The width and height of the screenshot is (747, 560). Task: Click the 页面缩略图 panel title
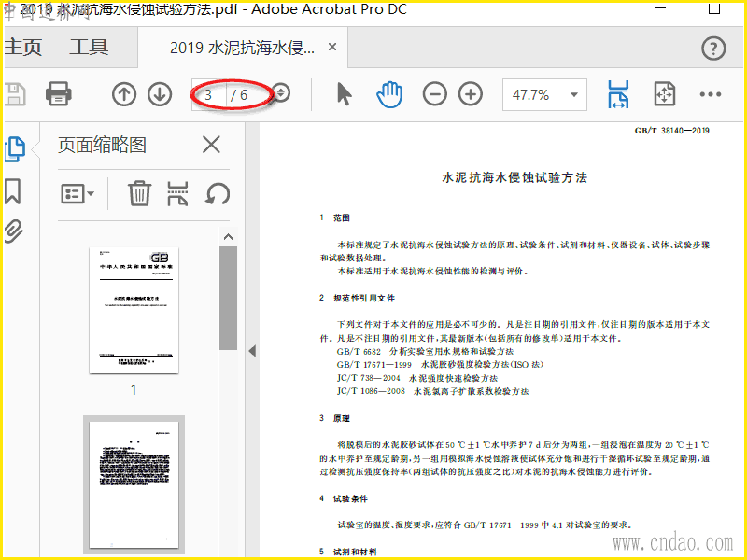click(102, 145)
